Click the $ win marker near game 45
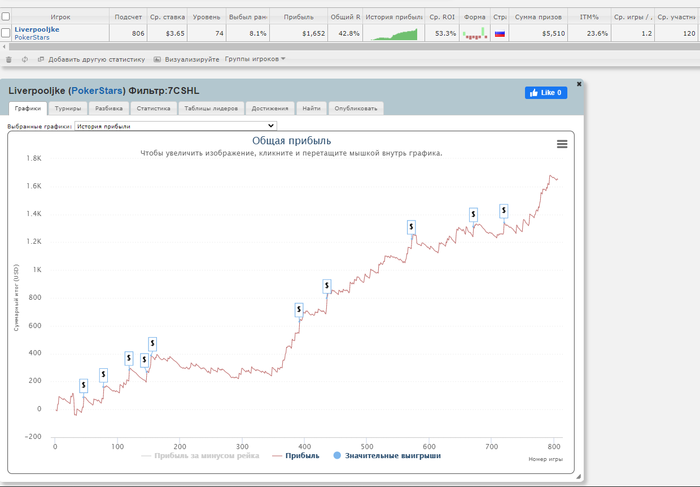The width and height of the screenshot is (700, 487). click(x=83, y=386)
